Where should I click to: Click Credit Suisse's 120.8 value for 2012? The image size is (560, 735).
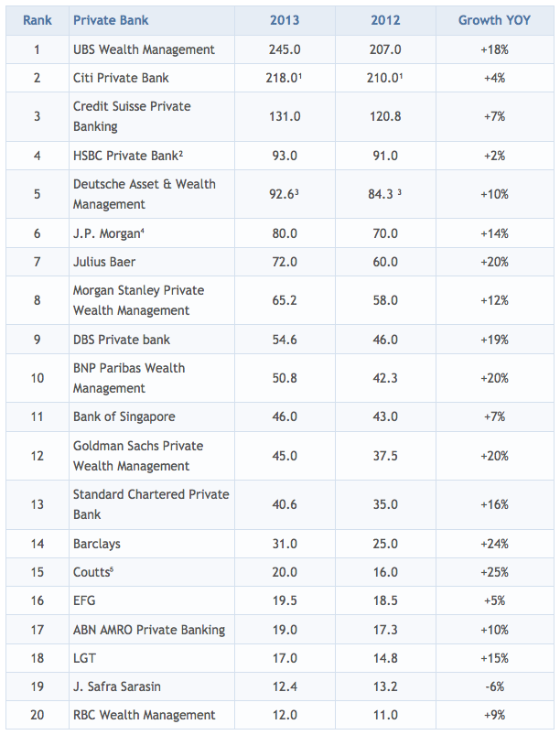(384, 116)
